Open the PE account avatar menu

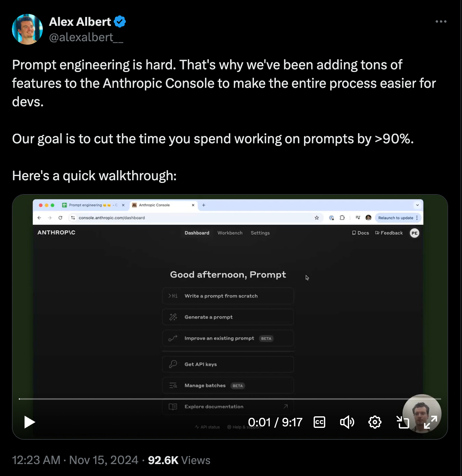click(x=414, y=233)
